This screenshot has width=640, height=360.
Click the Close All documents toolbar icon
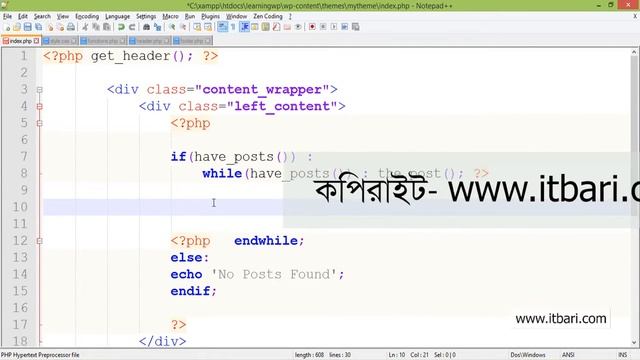tap(60, 27)
